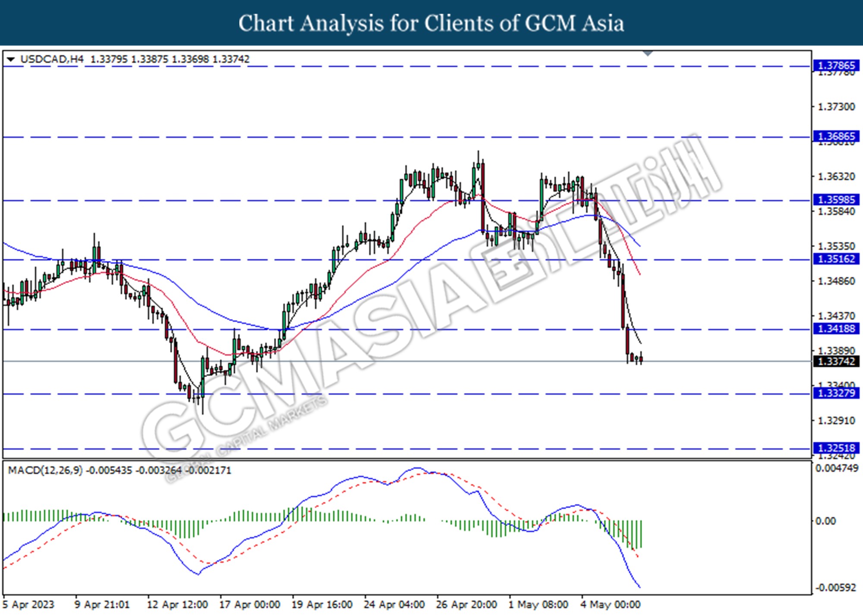This screenshot has height=616, width=863.
Task: Click the 1.35350 price axis value
Action: tap(836, 246)
